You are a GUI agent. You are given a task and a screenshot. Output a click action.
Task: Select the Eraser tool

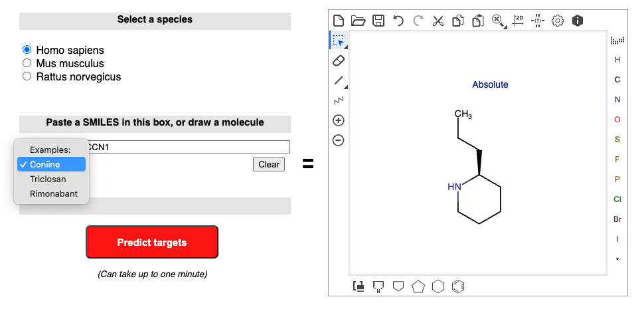pyautogui.click(x=339, y=60)
